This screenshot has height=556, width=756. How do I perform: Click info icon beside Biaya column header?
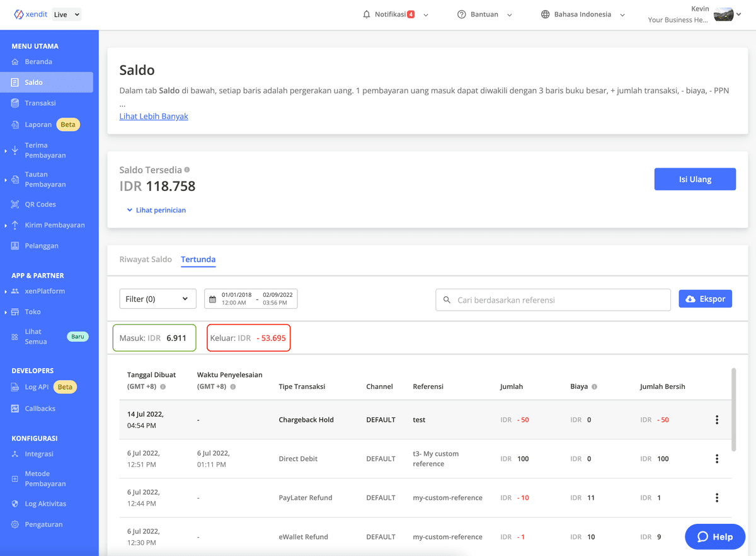[594, 386]
